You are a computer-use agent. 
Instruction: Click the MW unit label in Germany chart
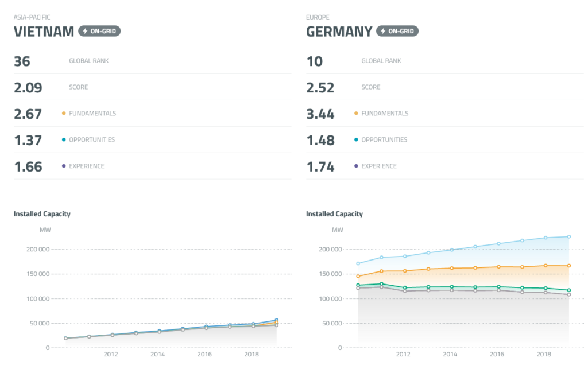338,230
